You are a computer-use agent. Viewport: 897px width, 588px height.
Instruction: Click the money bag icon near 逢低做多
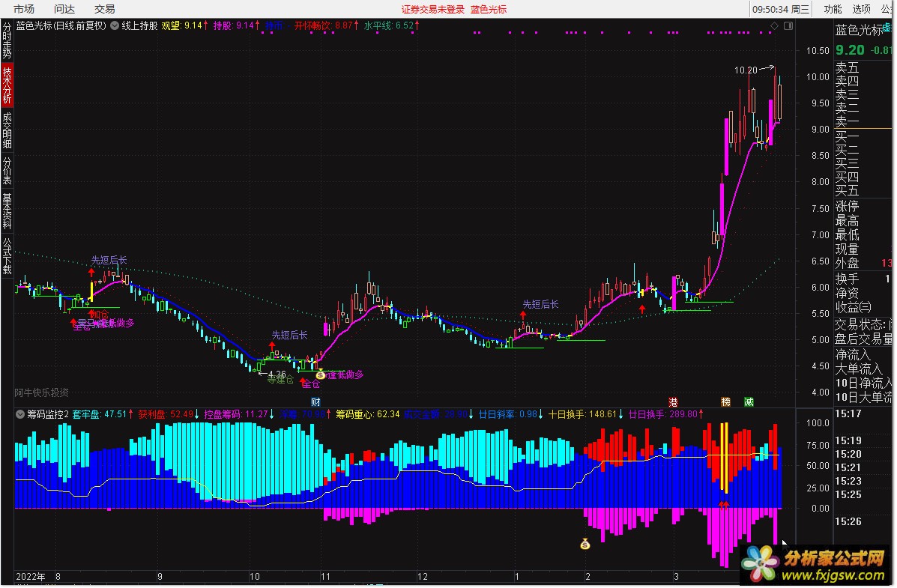(x=321, y=375)
